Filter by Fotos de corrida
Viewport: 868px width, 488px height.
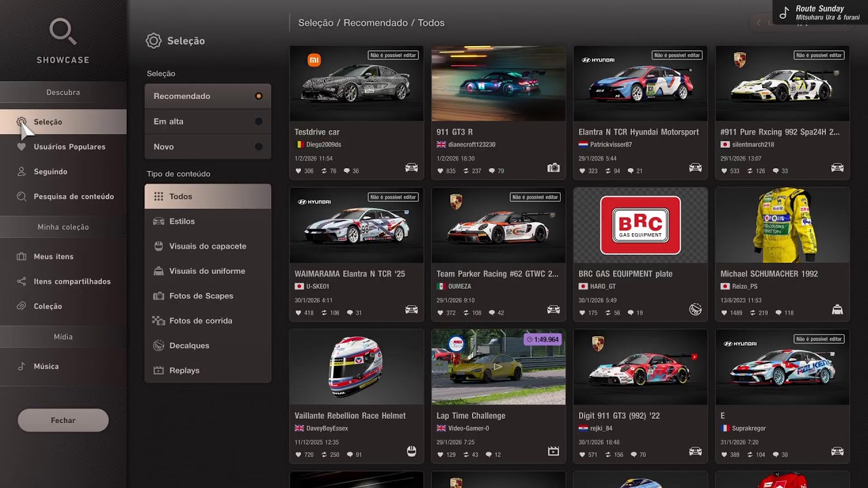[208, 321]
